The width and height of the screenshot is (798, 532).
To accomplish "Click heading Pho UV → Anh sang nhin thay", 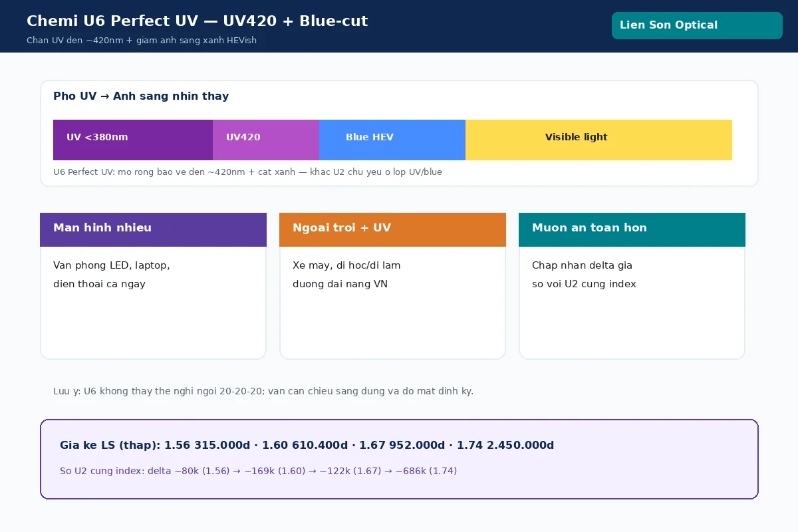I will pos(141,96).
